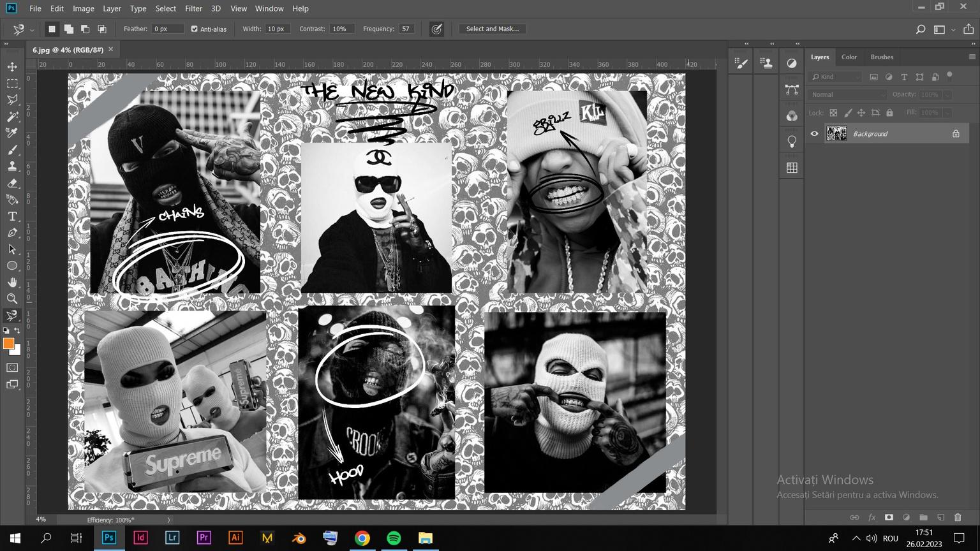Toggle smart object filter in Layers panel
This screenshot has width=980, height=551.
coord(935,77)
